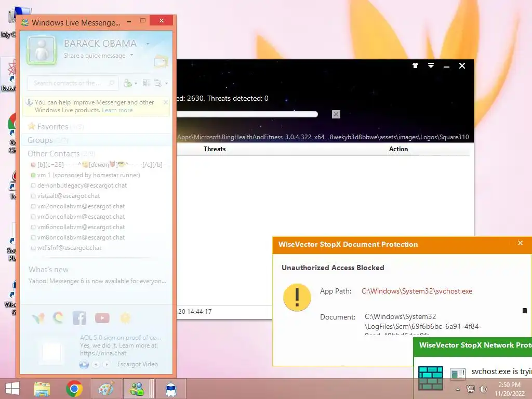
Task: Click the network tray icon
Action: 471,389
